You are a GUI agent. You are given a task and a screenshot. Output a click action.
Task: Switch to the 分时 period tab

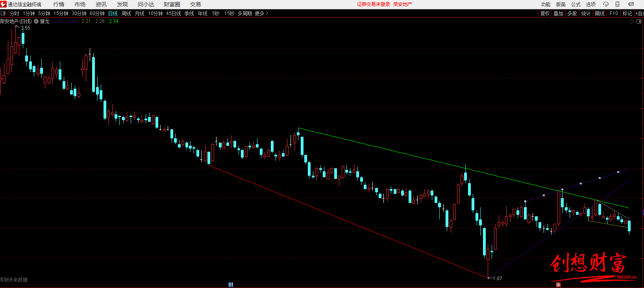coord(15,13)
